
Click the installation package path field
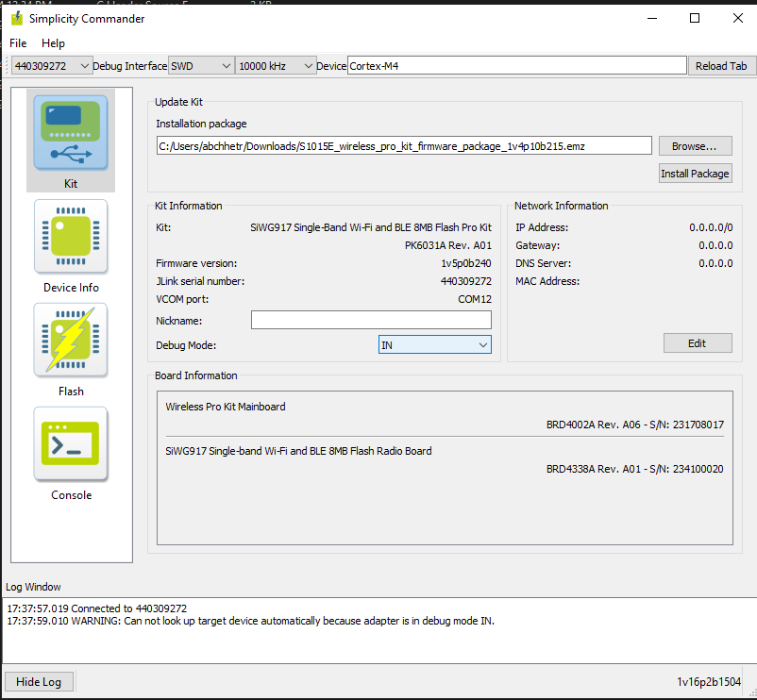[x=403, y=144]
